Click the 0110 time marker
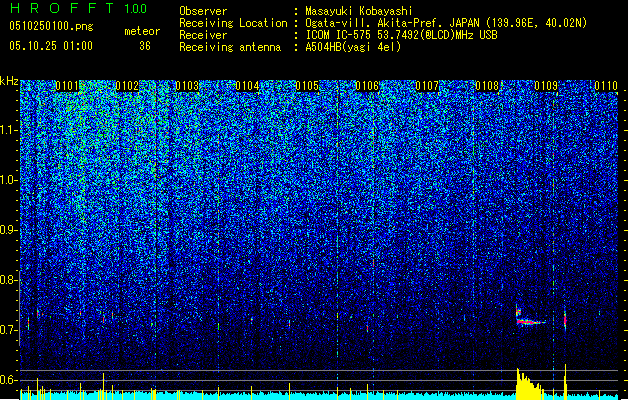Screen dimensions: 629x400 click(606, 86)
